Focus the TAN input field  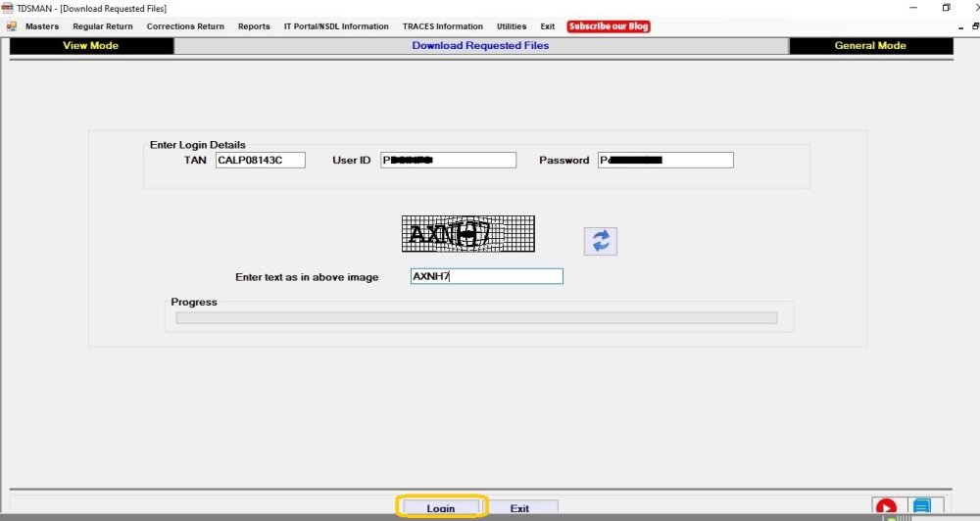coord(261,160)
